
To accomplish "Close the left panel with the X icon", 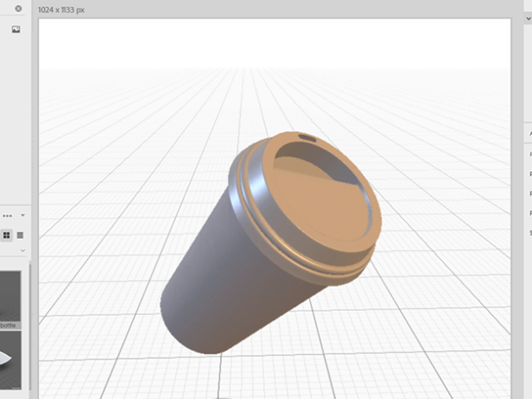I will click(18, 9).
